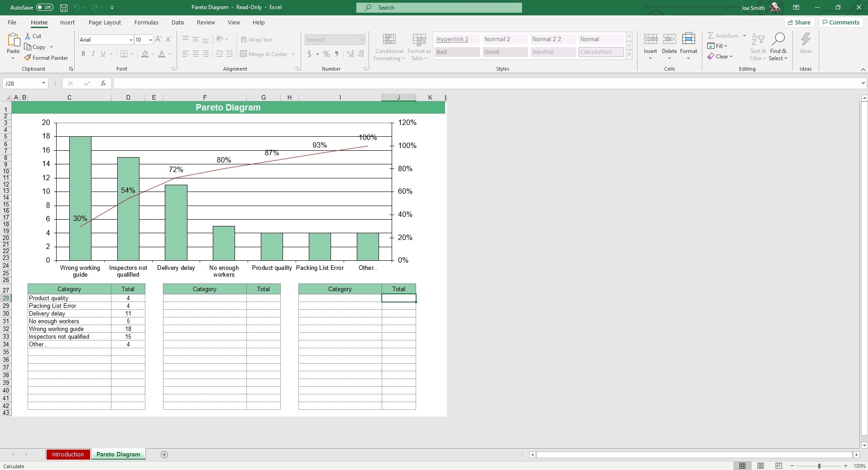
Task: Click the Share button
Action: (x=799, y=22)
